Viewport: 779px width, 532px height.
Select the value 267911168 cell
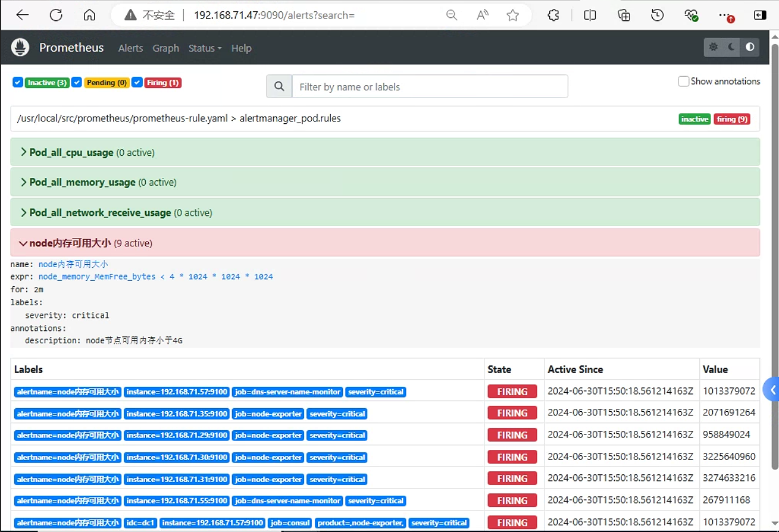click(729, 500)
